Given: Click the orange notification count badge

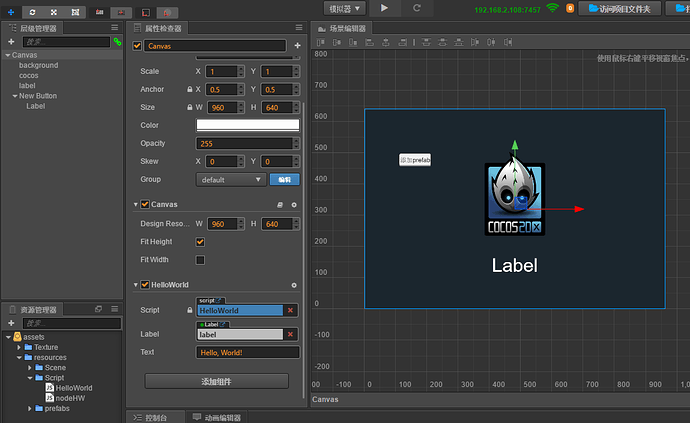Looking at the screenshot, I should [x=570, y=8].
